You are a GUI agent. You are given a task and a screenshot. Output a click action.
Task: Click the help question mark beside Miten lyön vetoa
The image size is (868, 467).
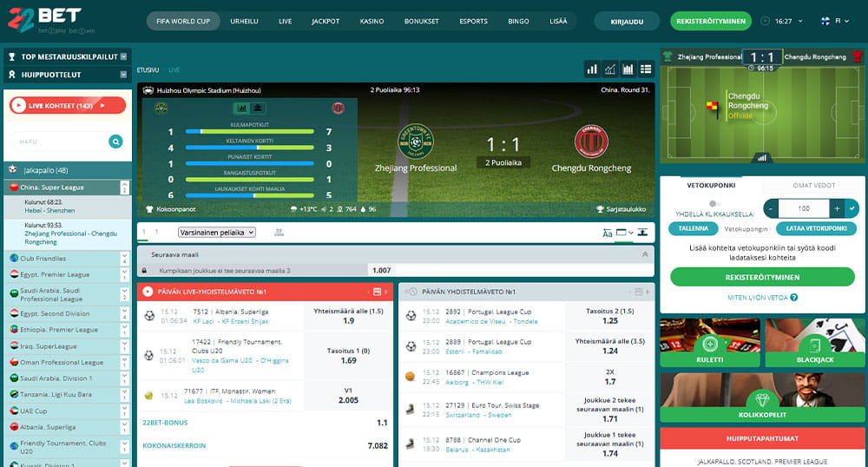click(x=794, y=297)
